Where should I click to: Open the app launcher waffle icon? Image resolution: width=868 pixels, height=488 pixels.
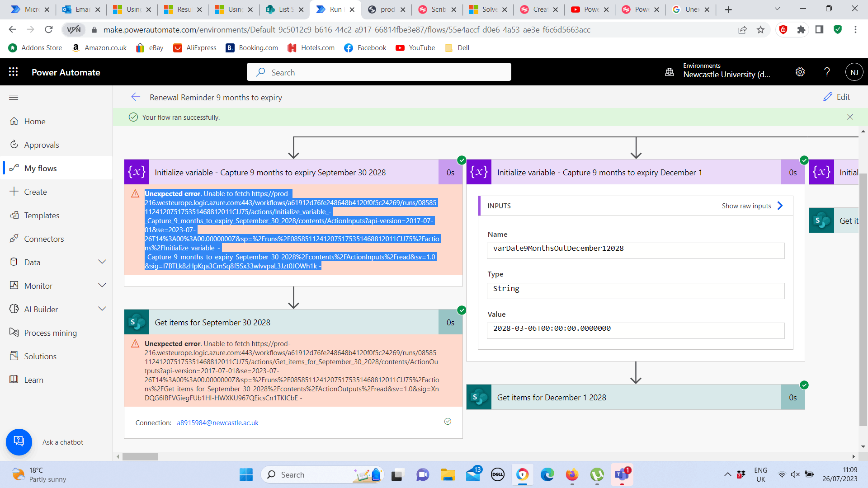click(13, 72)
